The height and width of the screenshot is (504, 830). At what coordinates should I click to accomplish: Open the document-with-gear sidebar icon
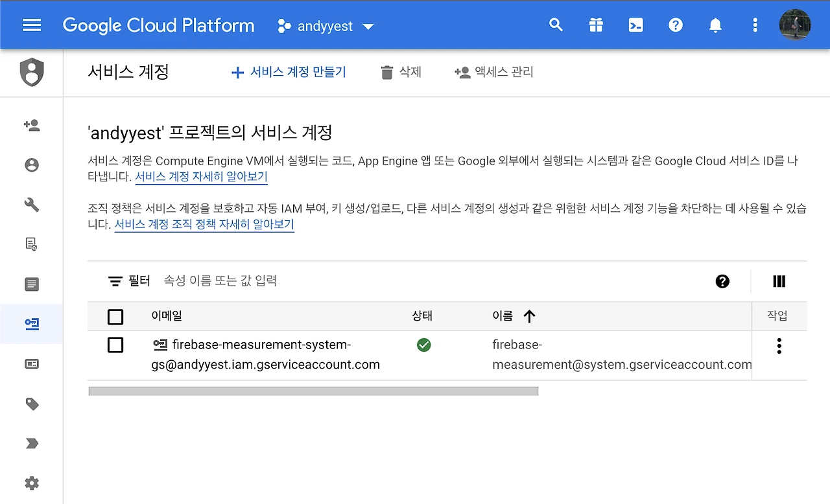pyautogui.click(x=32, y=244)
